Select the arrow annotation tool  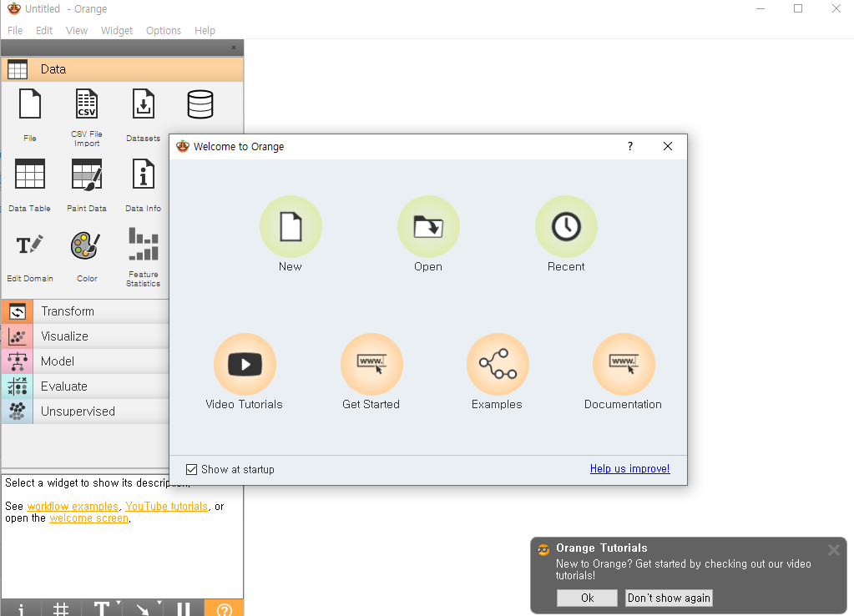click(x=142, y=608)
